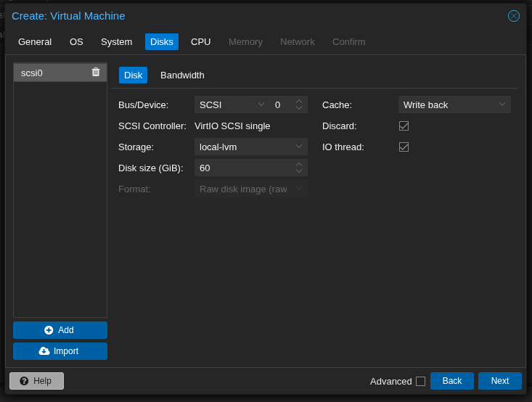Close the Create Virtual Machine dialog

(x=513, y=16)
